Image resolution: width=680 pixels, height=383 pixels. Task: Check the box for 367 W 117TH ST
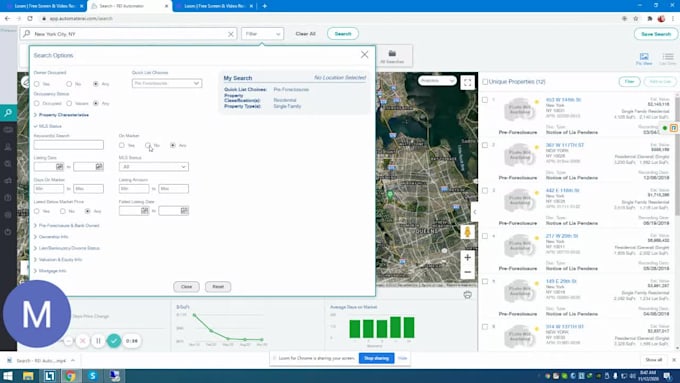point(485,145)
